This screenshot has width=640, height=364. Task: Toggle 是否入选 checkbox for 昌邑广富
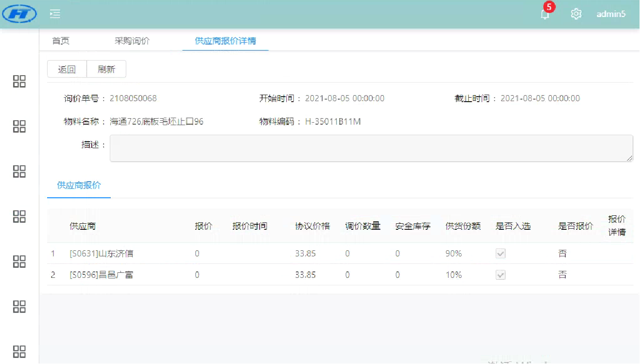[x=500, y=275]
